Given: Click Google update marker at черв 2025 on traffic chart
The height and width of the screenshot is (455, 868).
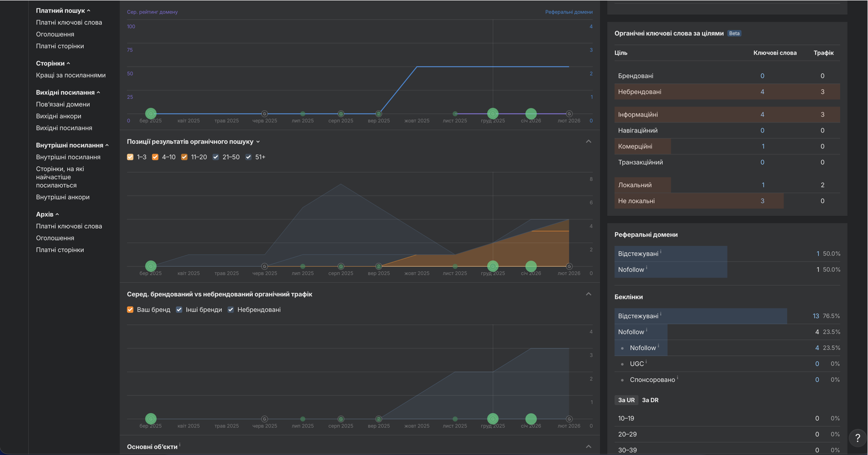Looking at the screenshot, I should [264, 419].
